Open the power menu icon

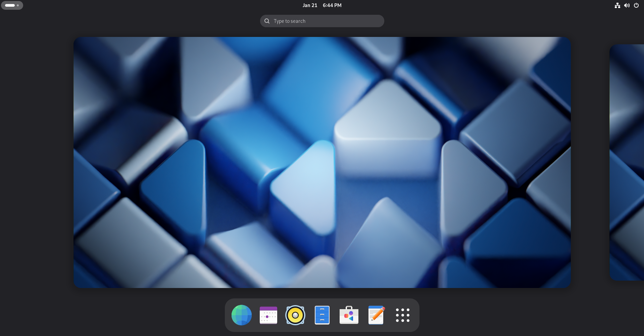[x=636, y=5]
